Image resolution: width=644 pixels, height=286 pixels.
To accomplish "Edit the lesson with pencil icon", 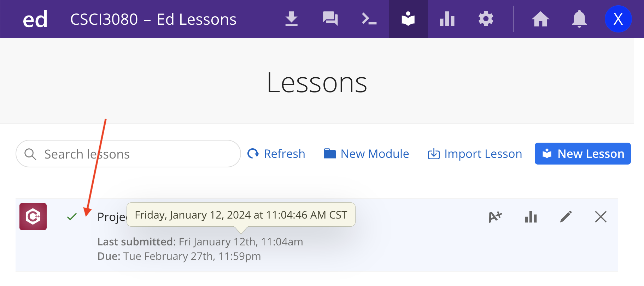I will [x=566, y=217].
